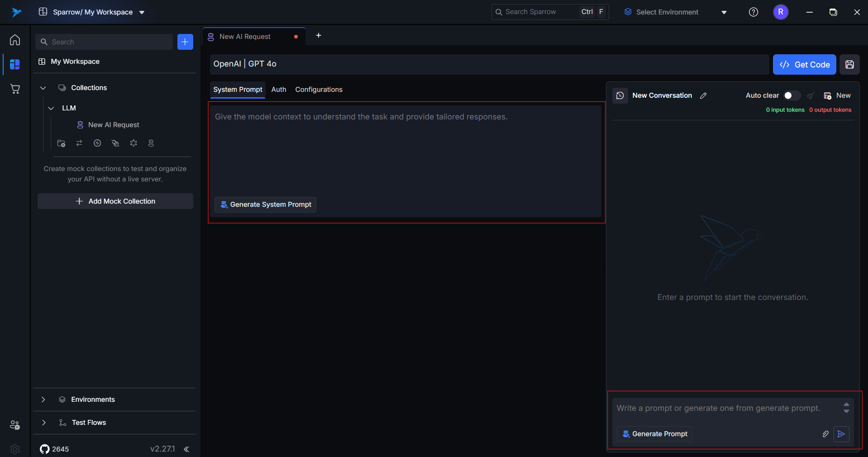Collapse the sidebar with double chevron
Screen dimensions: 868x457
click(186, 449)
